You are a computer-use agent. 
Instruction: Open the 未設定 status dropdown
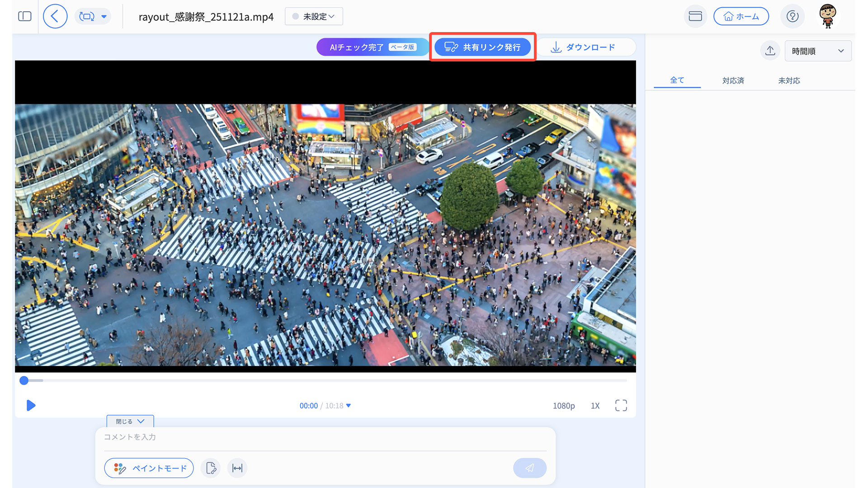(x=314, y=17)
